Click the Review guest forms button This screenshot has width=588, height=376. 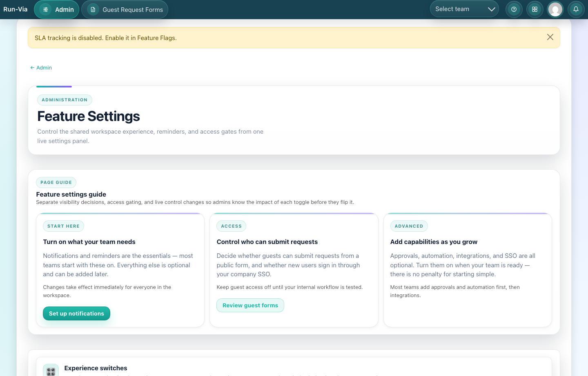[250, 305]
